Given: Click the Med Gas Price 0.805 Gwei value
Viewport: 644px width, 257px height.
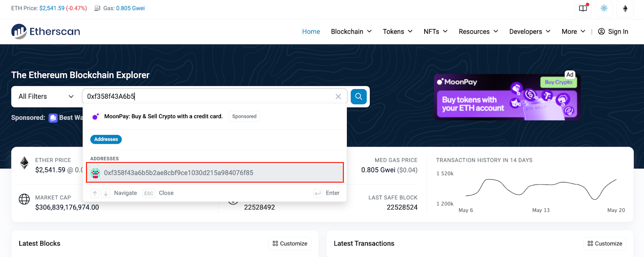Looking at the screenshot, I should pyautogui.click(x=378, y=170).
